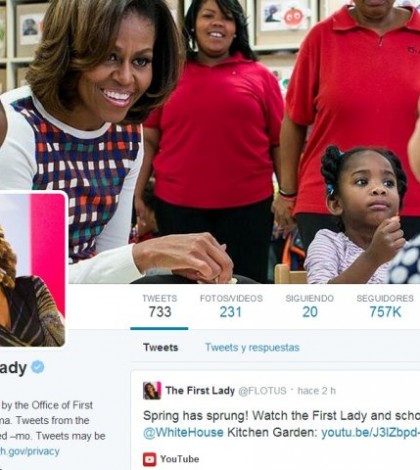Open the Seguidores list showing 757K
Screen dimensions: 420x470
pos(385,306)
